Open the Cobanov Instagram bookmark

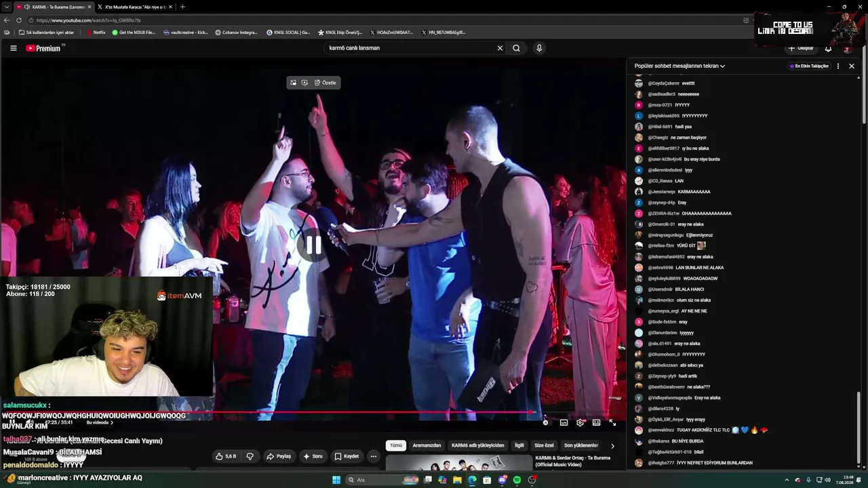pyautogui.click(x=236, y=32)
